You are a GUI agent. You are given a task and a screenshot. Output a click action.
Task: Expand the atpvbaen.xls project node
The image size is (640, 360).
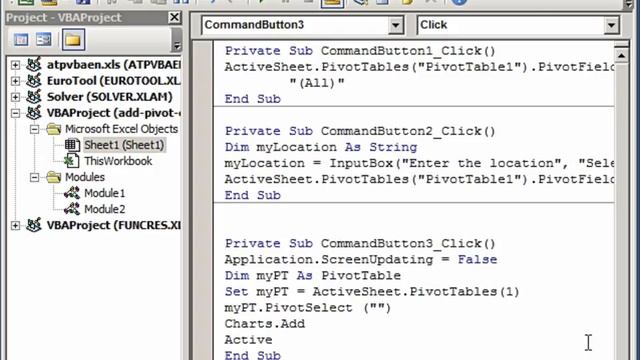(15, 65)
